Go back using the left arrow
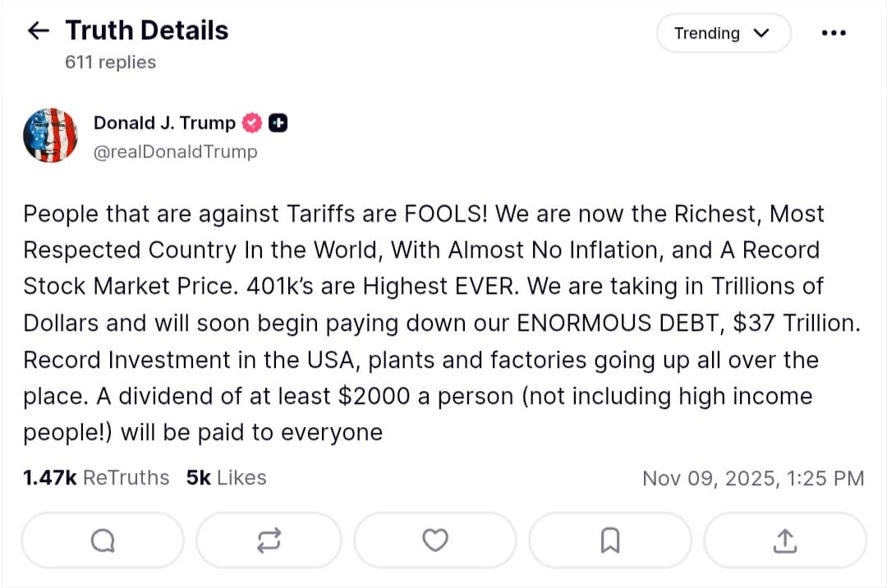 pos(38,30)
